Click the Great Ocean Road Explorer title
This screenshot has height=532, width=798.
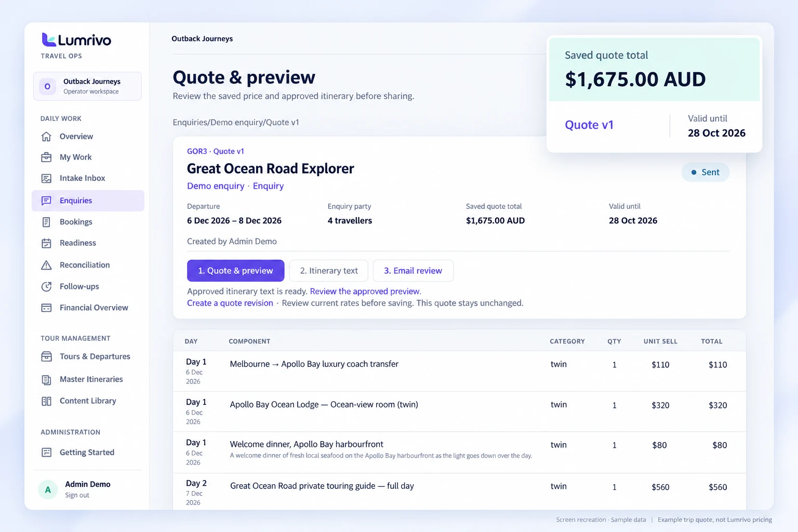pyautogui.click(x=271, y=169)
